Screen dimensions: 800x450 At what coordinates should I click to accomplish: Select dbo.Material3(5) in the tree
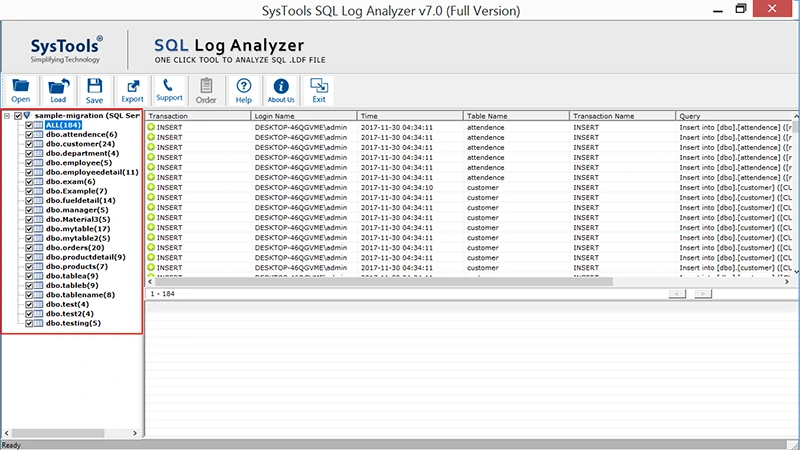[x=78, y=219]
